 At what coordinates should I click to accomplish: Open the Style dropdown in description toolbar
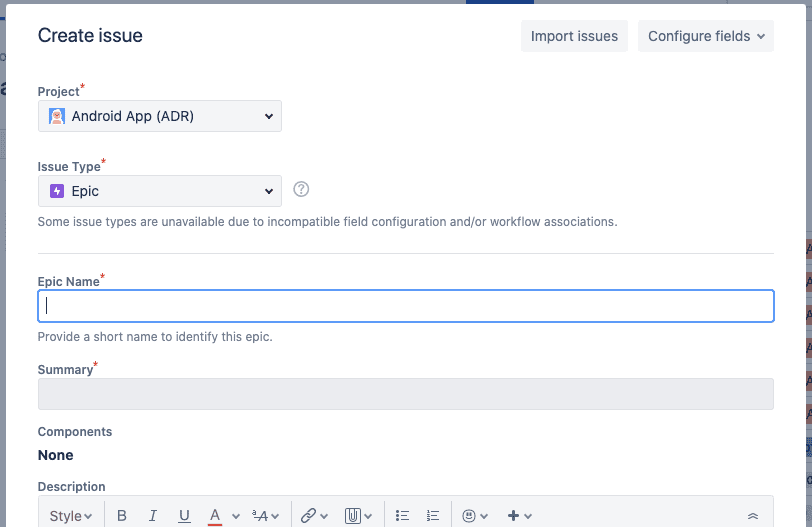point(71,516)
